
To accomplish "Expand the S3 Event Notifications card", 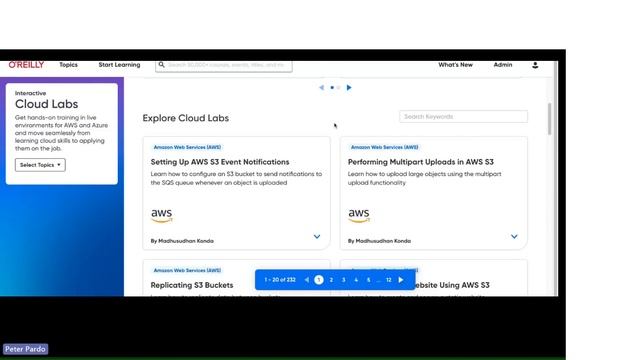I will tap(317, 237).
